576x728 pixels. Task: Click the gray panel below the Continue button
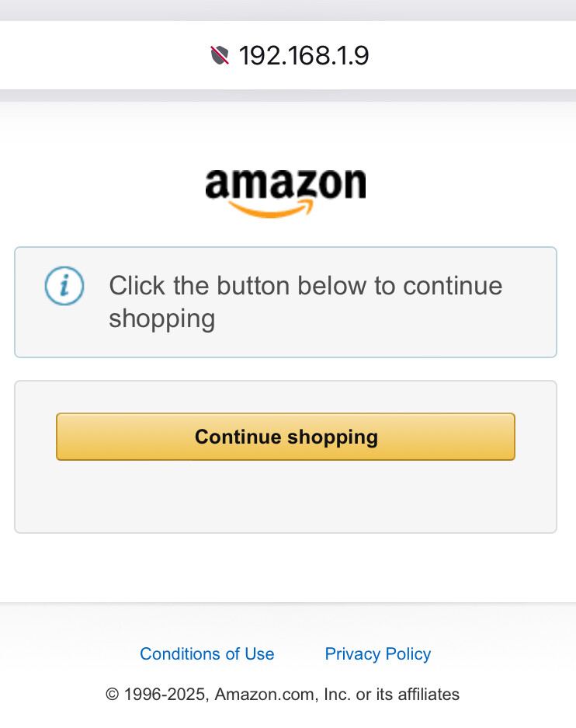[x=285, y=497]
